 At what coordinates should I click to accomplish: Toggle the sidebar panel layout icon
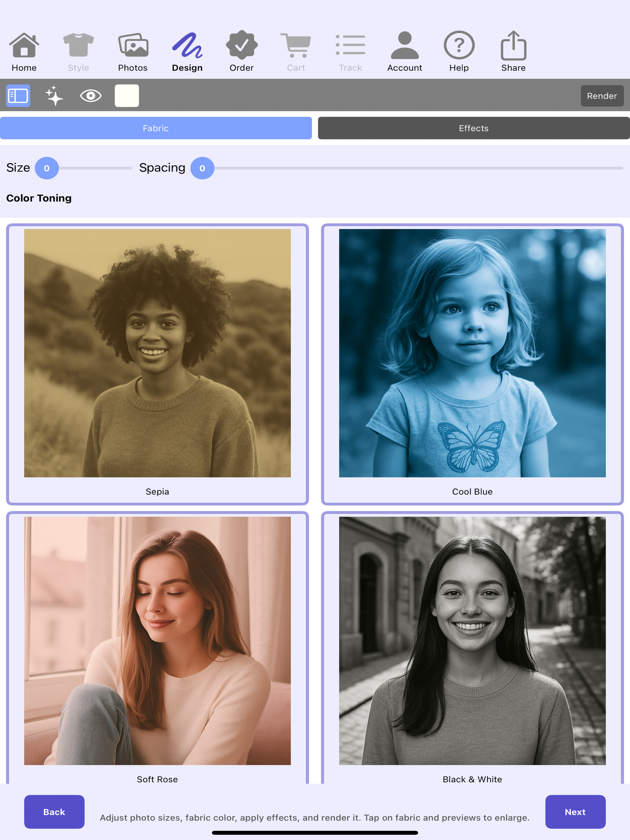coord(18,96)
